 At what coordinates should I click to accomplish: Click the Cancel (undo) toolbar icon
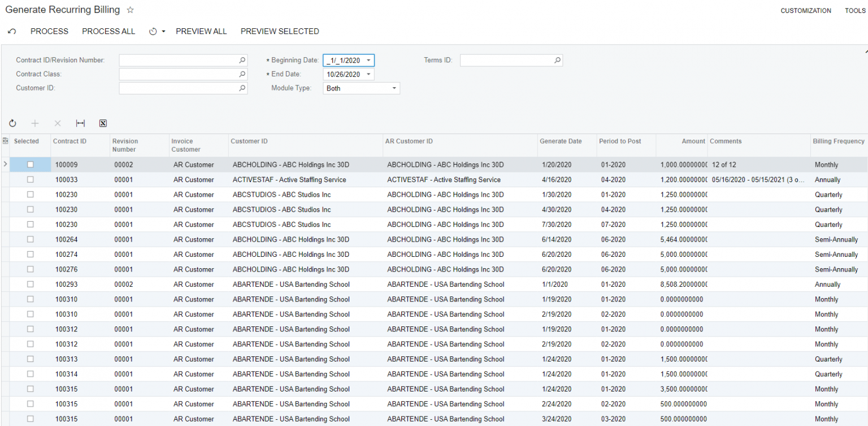point(11,31)
